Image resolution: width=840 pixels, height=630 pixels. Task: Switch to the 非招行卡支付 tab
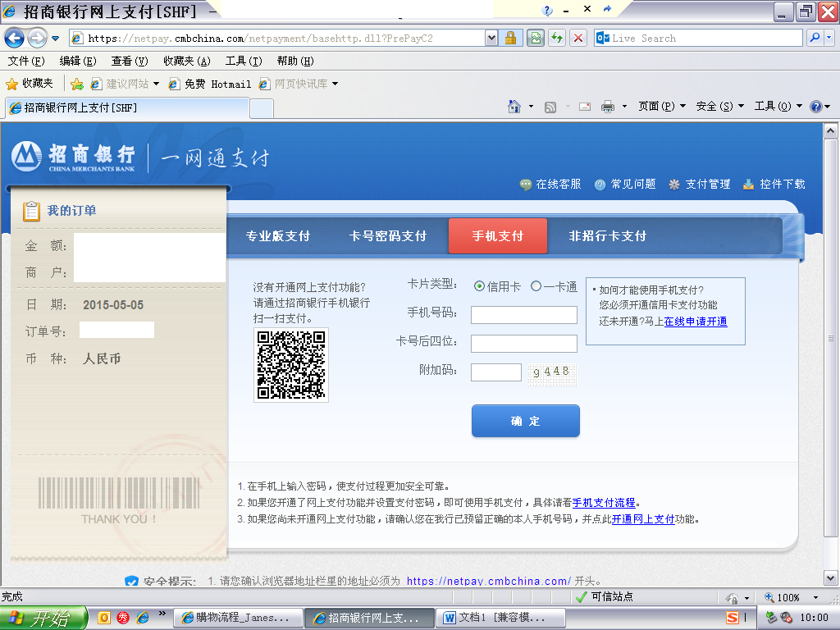608,236
